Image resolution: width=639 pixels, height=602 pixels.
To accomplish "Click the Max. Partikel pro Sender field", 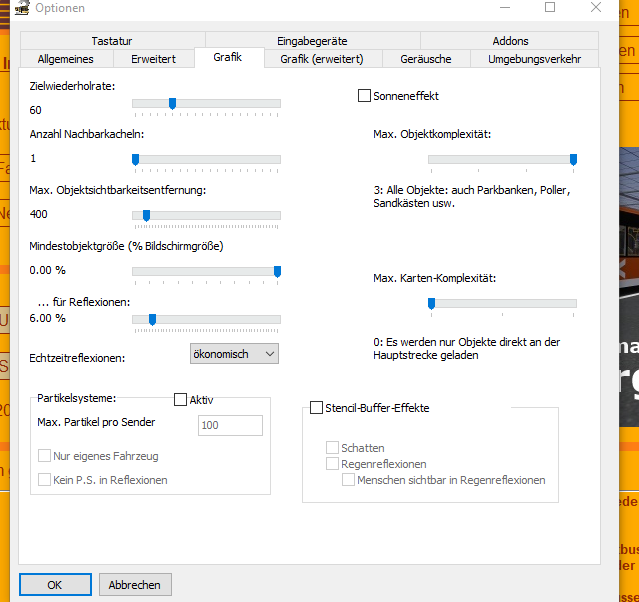I will point(230,425).
